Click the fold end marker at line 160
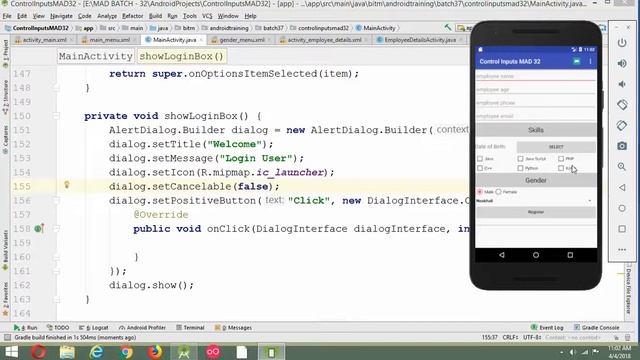The width and height of the screenshot is (640, 360). (57, 257)
